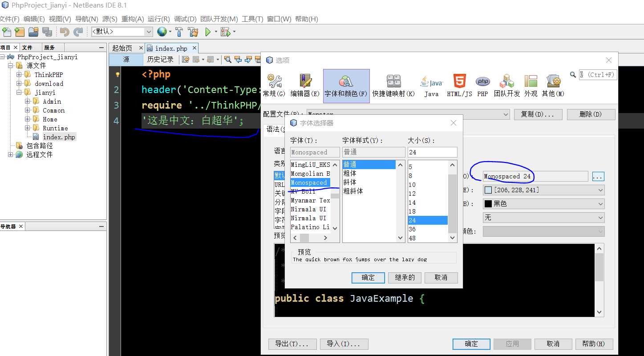Click the 帮助(H) button in Options

click(x=594, y=344)
